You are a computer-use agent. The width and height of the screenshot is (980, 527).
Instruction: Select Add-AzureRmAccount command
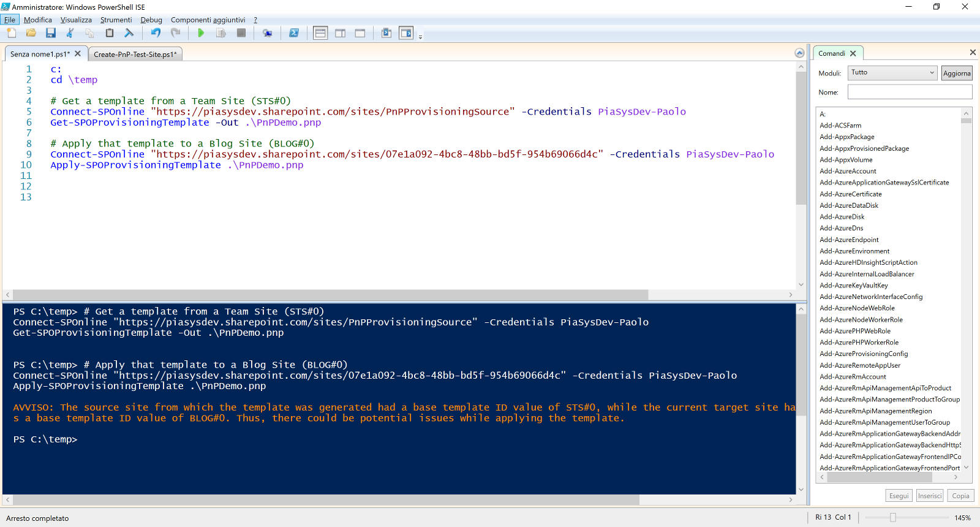[x=853, y=377]
